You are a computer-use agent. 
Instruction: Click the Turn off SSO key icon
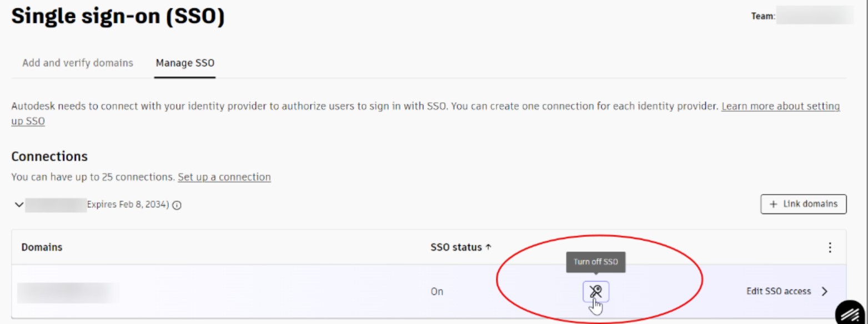click(x=595, y=291)
